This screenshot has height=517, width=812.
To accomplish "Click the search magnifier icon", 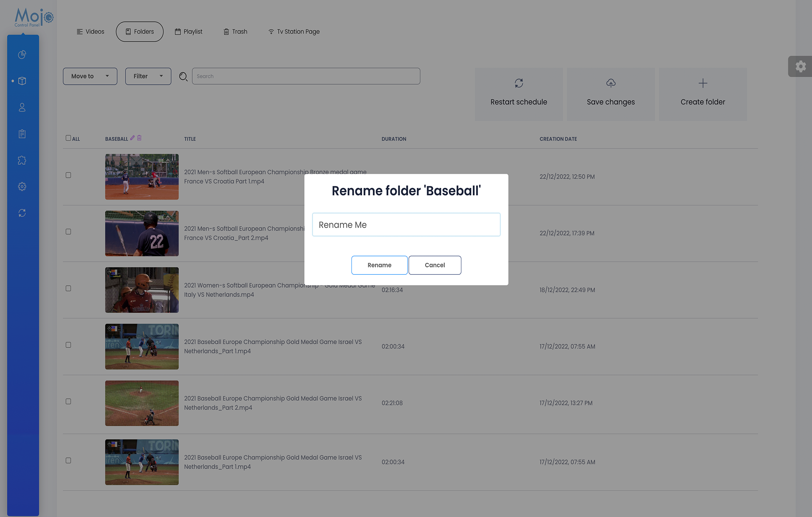I will click(183, 76).
